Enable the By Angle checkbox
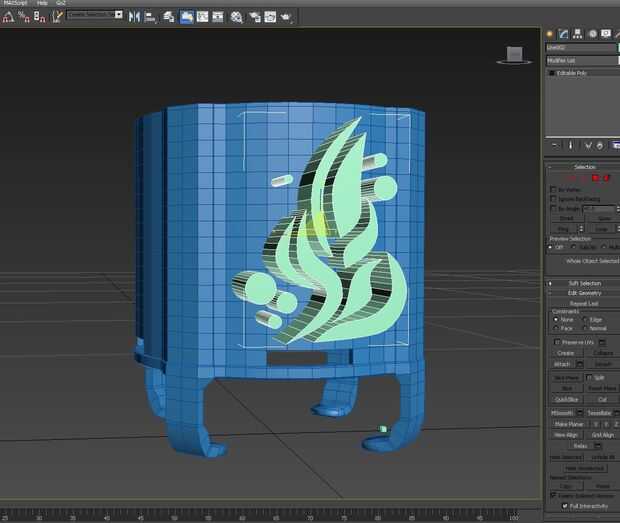620x523 pixels. tap(553, 208)
